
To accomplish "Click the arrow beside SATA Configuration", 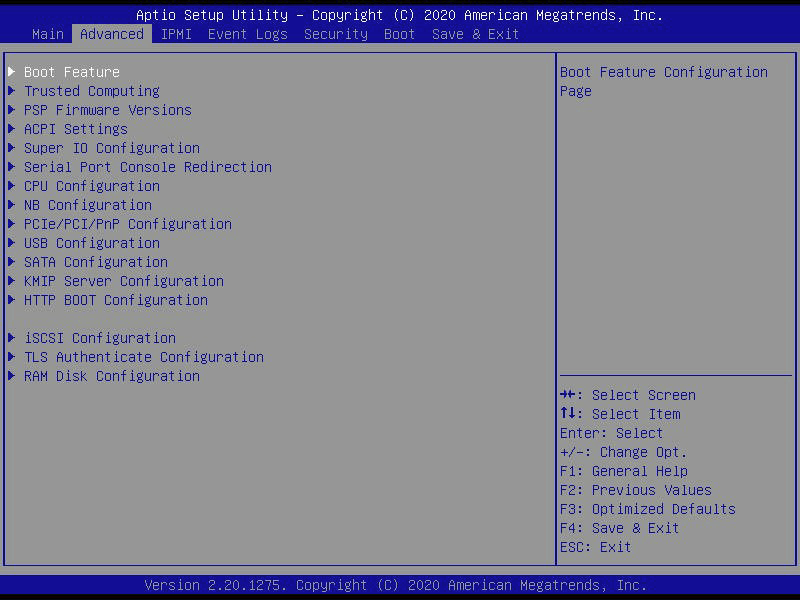I will click(x=12, y=261).
